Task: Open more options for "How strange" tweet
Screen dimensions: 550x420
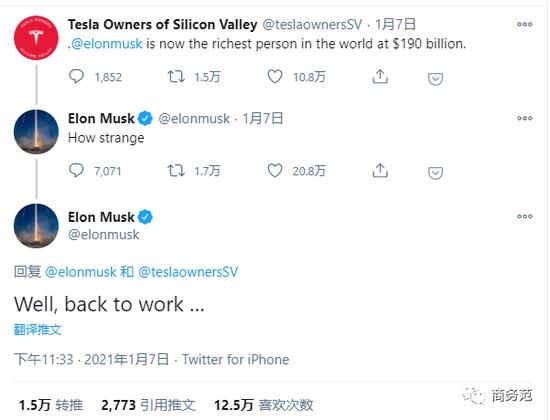Action: [525, 118]
